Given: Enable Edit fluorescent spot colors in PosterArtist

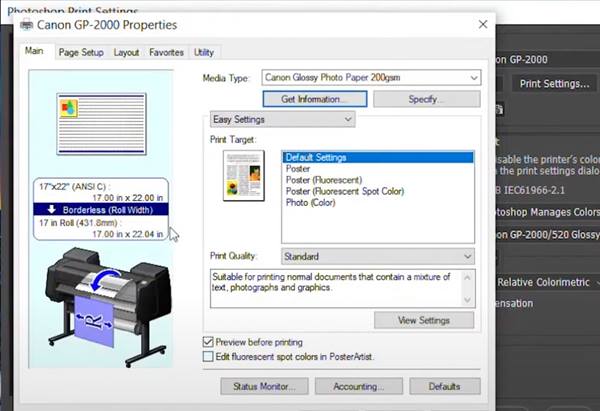Looking at the screenshot, I should 208,356.
